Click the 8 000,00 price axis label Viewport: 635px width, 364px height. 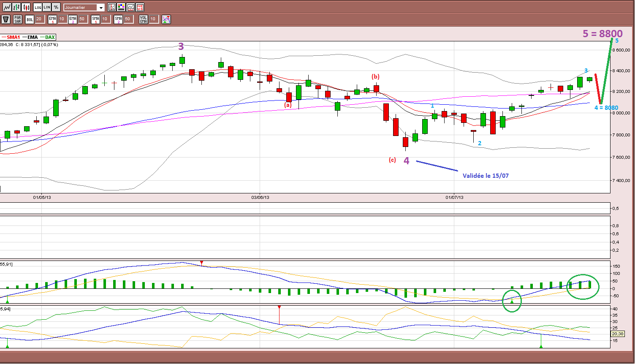pos(621,113)
